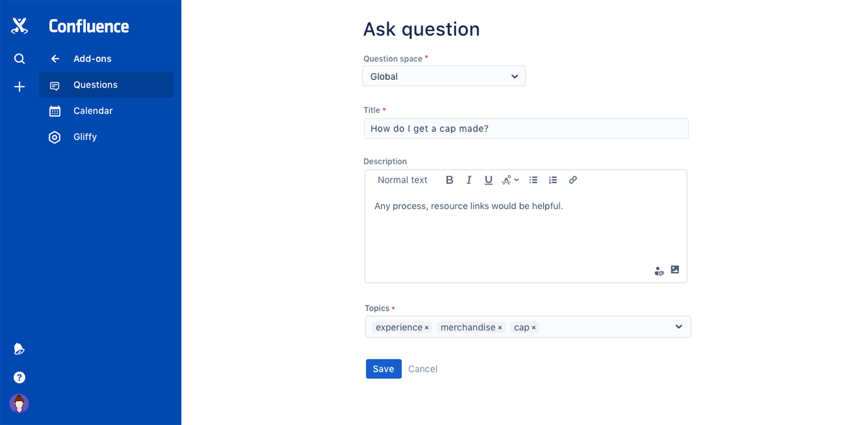The height and width of the screenshot is (425, 868).
Task: Insert an image into the description
Action: (x=675, y=270)
